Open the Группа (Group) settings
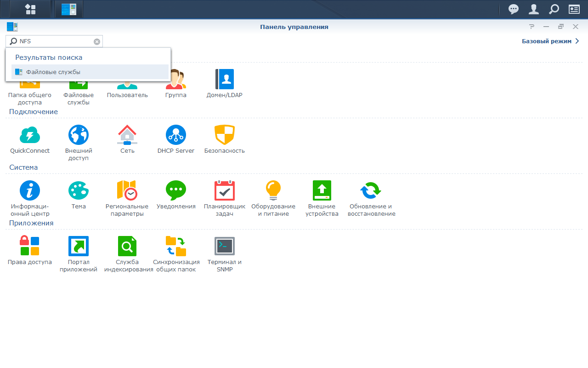The height and width of the screenshot is (368, 588). (176, 84)
